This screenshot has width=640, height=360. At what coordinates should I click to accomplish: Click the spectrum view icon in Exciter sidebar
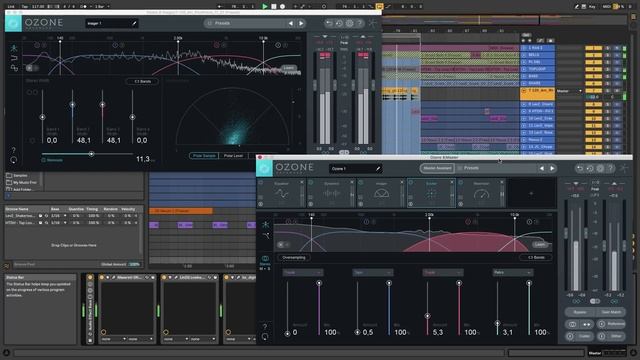266,224
